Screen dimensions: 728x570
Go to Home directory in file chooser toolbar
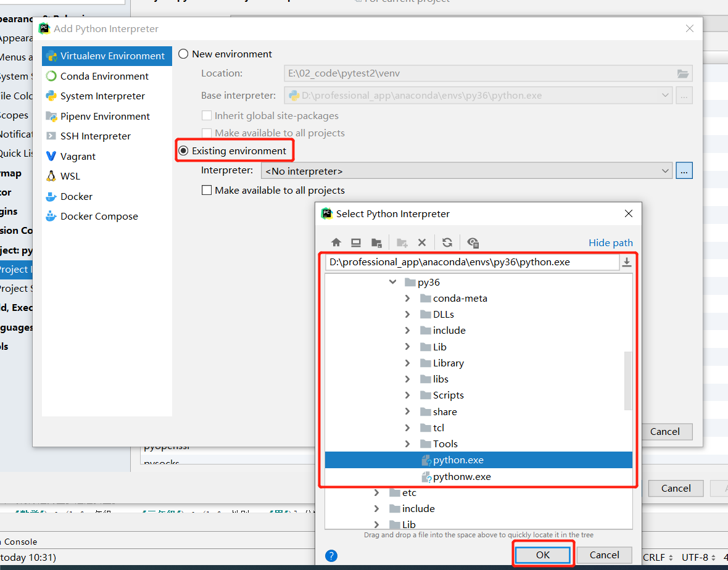(x=336, y=242)
